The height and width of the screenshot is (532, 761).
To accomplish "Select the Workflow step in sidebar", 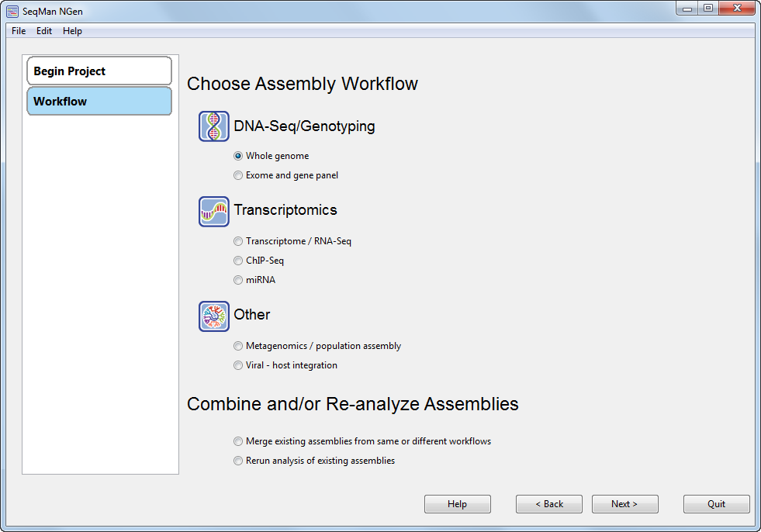I will click(x=99, y=101).
